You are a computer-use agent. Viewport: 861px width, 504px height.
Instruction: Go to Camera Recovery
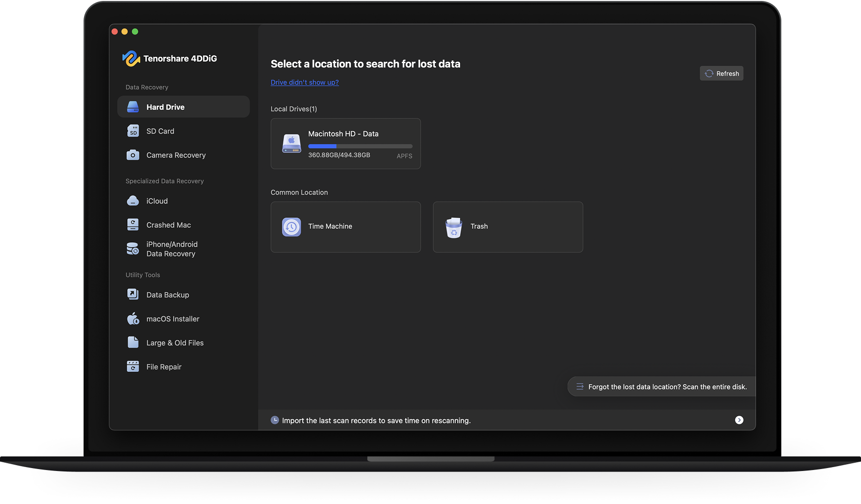(x=184, y=155)
